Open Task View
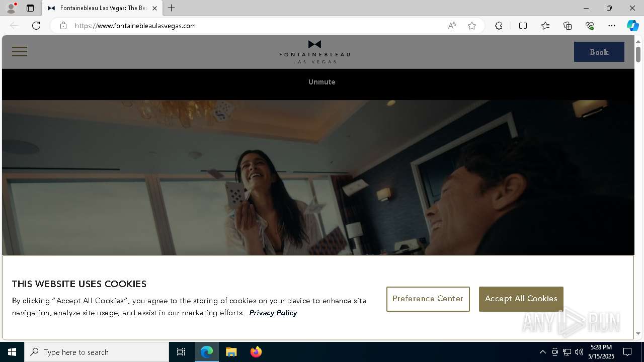This screenshot has height=362, width=644. click(181, 352)
